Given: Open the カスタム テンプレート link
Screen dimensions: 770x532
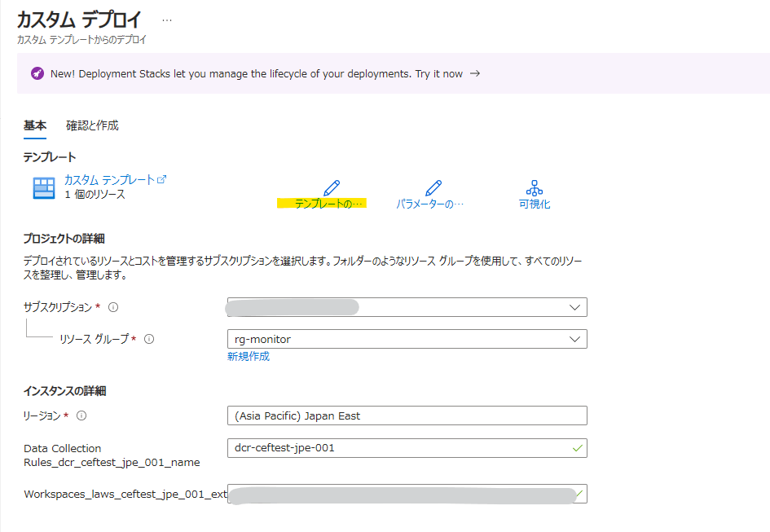Looking at the screenshot, I should (x=109, y=180).
